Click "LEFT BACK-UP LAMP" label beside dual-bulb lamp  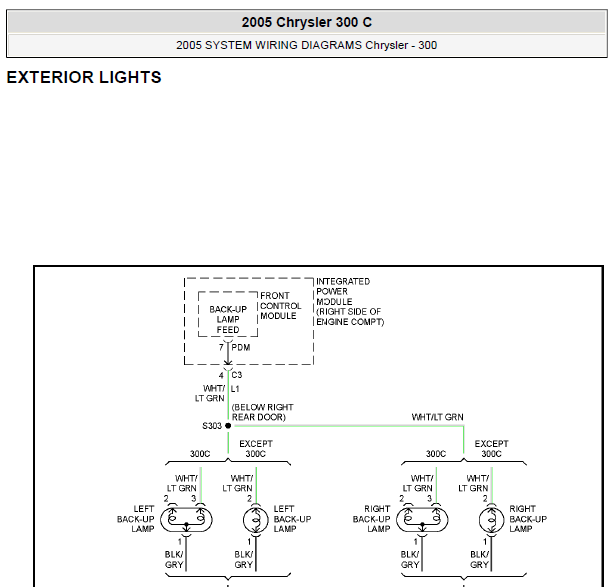tap(136, 519)
